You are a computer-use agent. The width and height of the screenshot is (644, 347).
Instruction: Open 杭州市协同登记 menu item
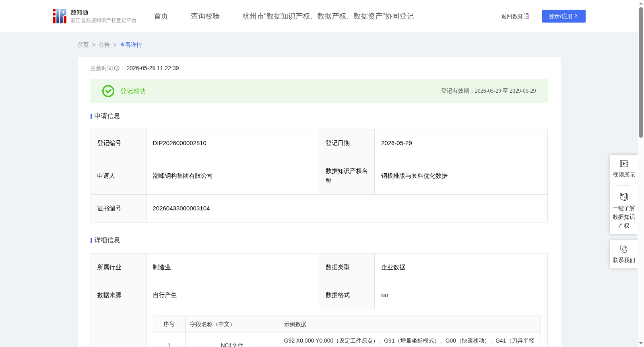(x=328, y=16)
